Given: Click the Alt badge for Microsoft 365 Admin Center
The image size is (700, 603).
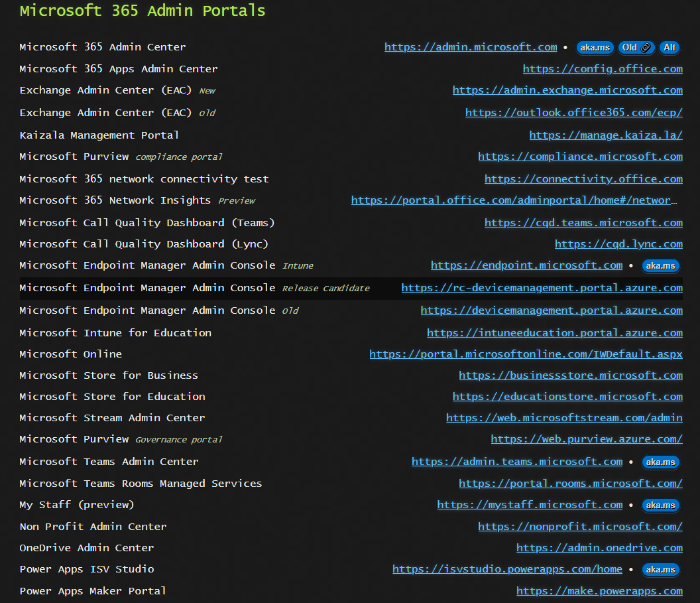Looking at the screenshot, I should tap(670, 47).
